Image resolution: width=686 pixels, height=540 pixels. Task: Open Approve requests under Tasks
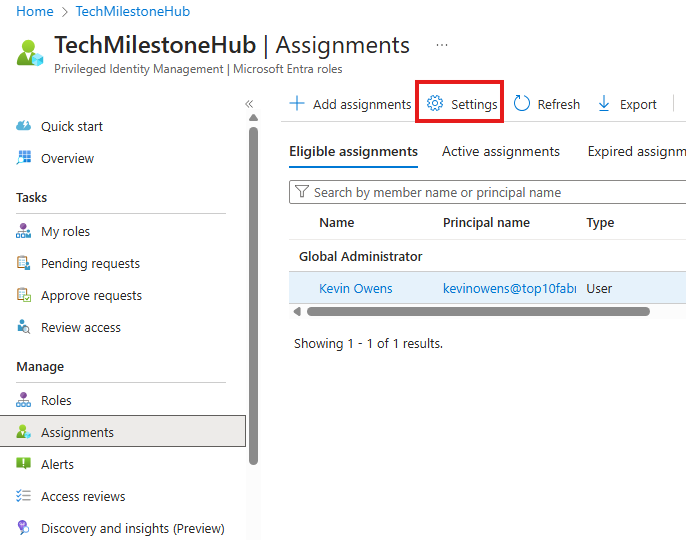pos(91,296)
